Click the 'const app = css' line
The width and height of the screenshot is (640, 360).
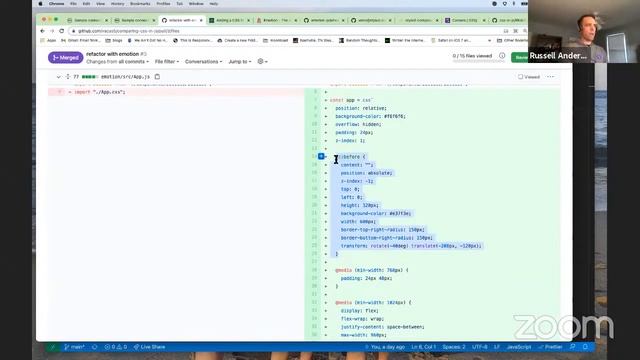[x=351, y=100]
